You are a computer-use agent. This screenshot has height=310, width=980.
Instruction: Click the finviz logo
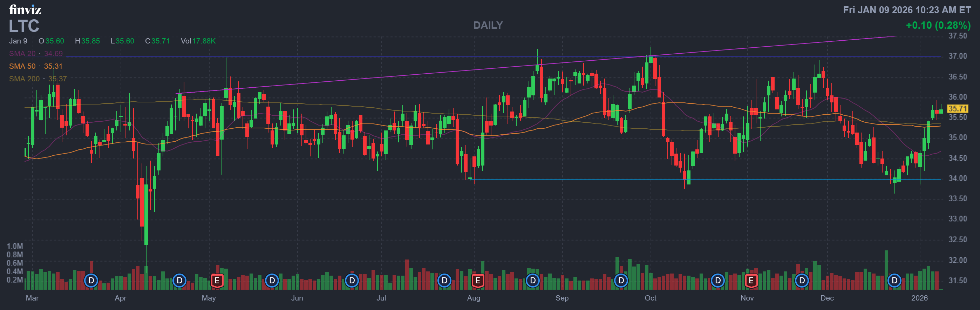click(25, 9)
